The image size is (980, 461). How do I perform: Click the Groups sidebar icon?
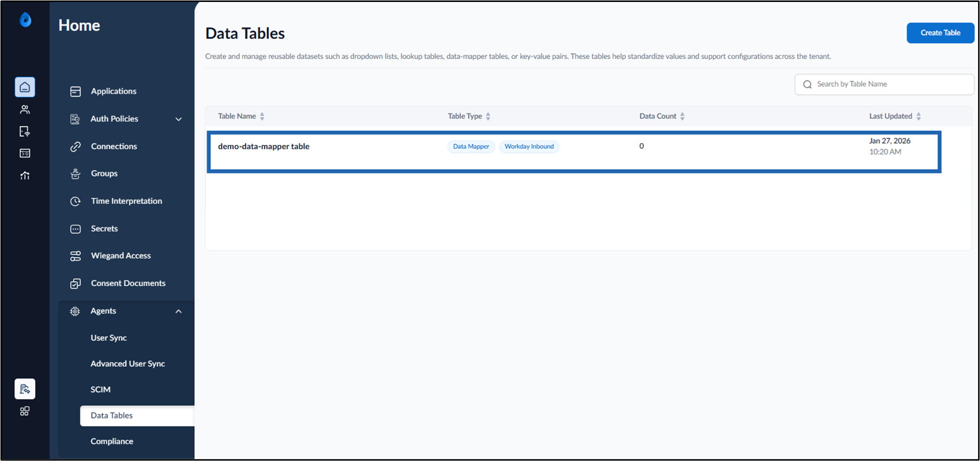(75, 174)
